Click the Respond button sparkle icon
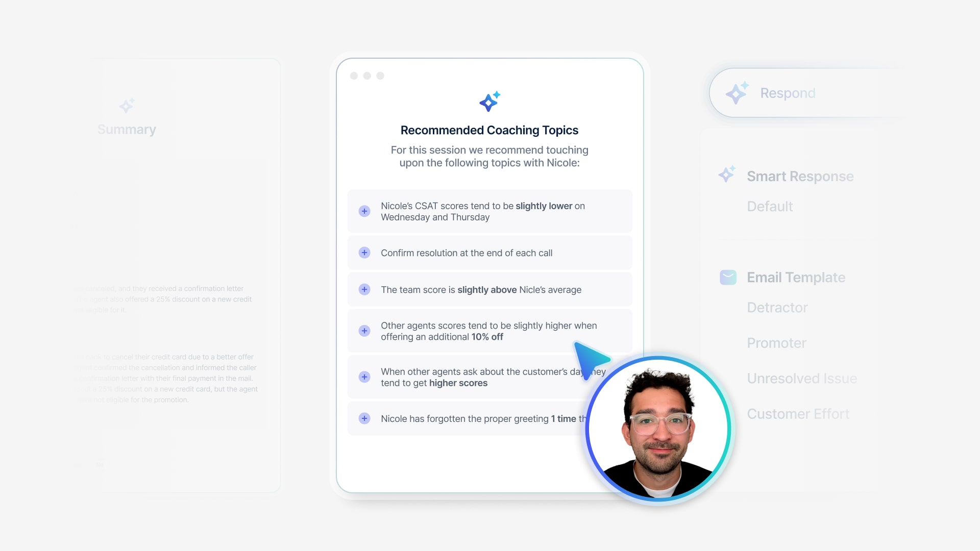The height and width of the screenshot is (551, 980). (x=737, y=93)
